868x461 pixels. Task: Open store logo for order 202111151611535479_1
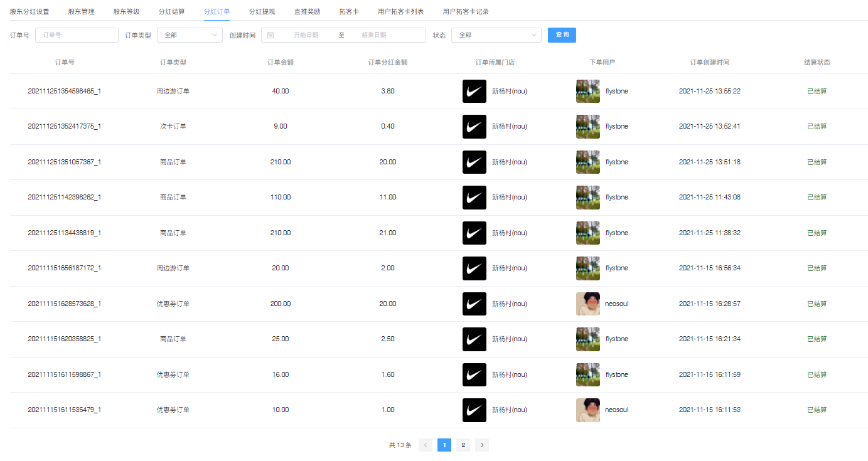pos(474,410)
